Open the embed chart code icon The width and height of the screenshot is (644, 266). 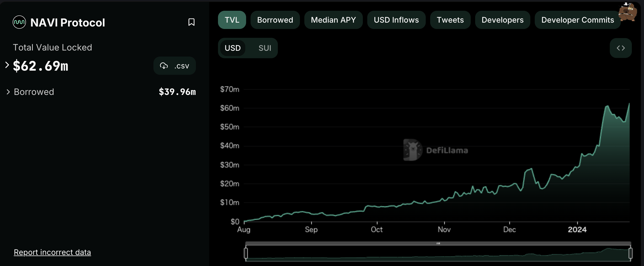point(621,48)
